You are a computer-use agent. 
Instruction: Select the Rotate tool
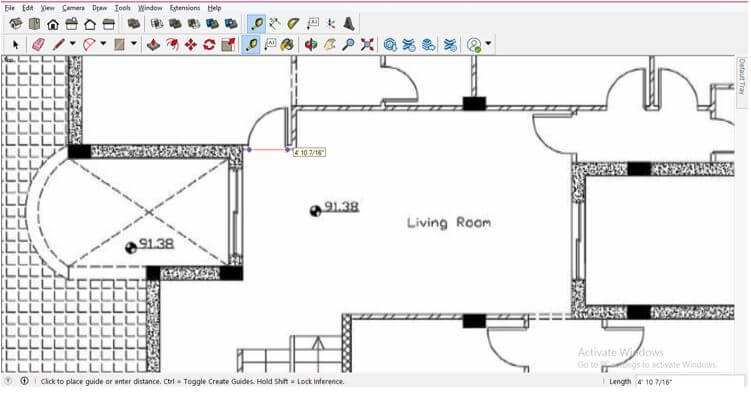209,45
